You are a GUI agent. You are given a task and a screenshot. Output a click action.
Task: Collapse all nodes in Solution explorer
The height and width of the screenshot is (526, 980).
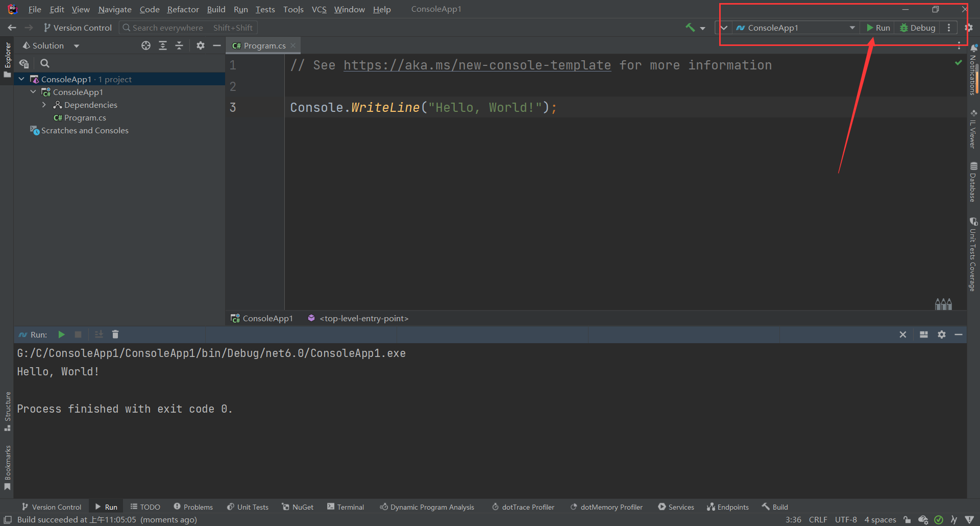[x=179, y=45]
